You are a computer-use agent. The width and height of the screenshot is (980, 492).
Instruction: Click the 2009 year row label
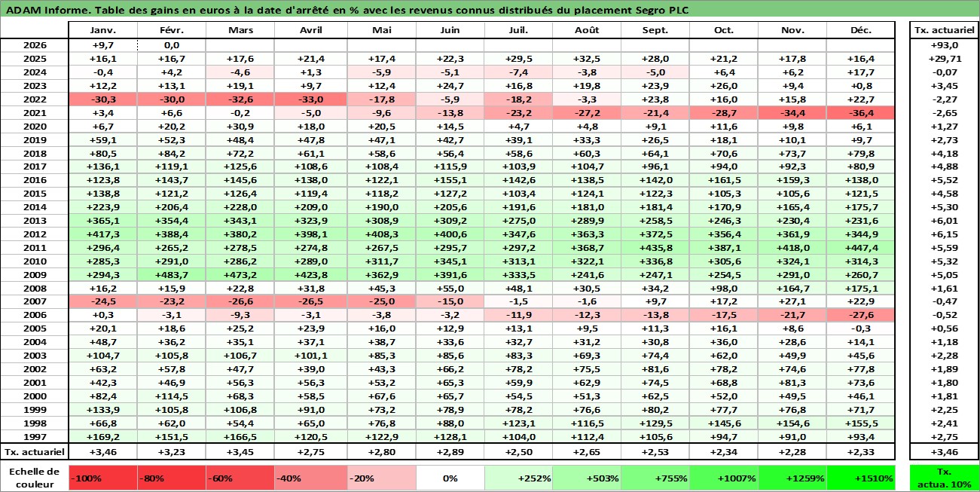pyautogui.click(x=35, y=275)
